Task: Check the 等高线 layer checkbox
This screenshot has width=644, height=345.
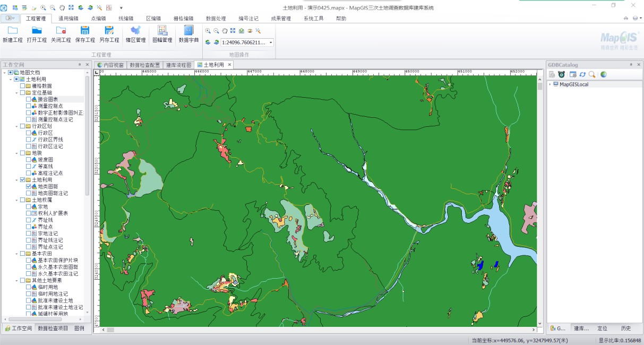Action: 29,166
